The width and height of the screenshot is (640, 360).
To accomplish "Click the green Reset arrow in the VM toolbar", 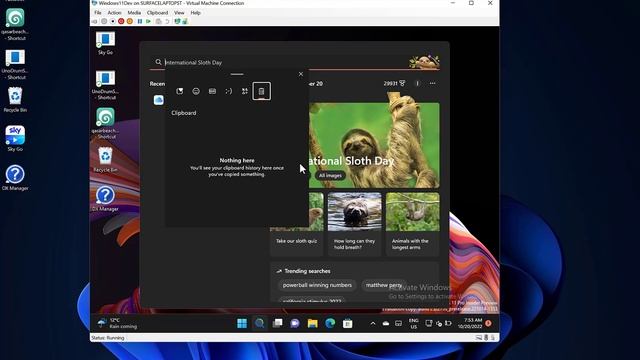I will click(149, 21).
